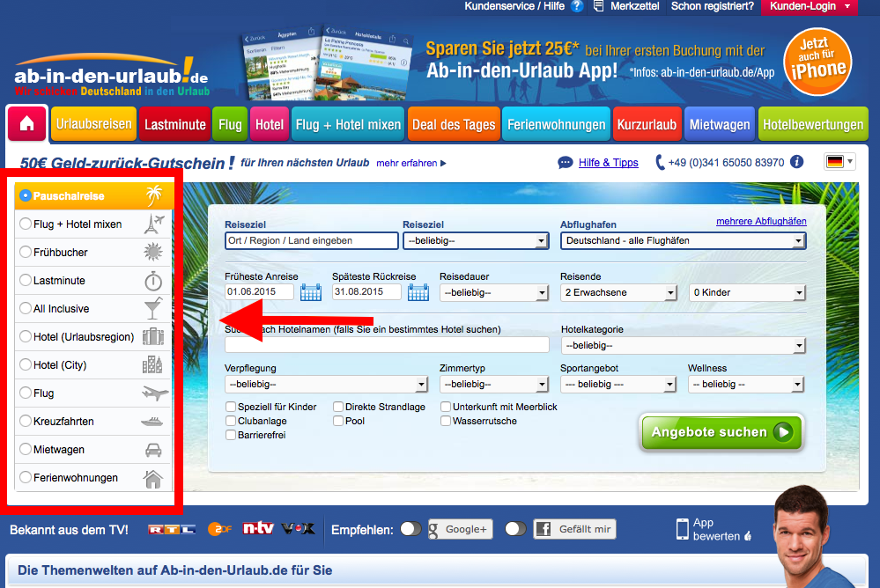Click the Früheste Anreise date field

[259, 291]
